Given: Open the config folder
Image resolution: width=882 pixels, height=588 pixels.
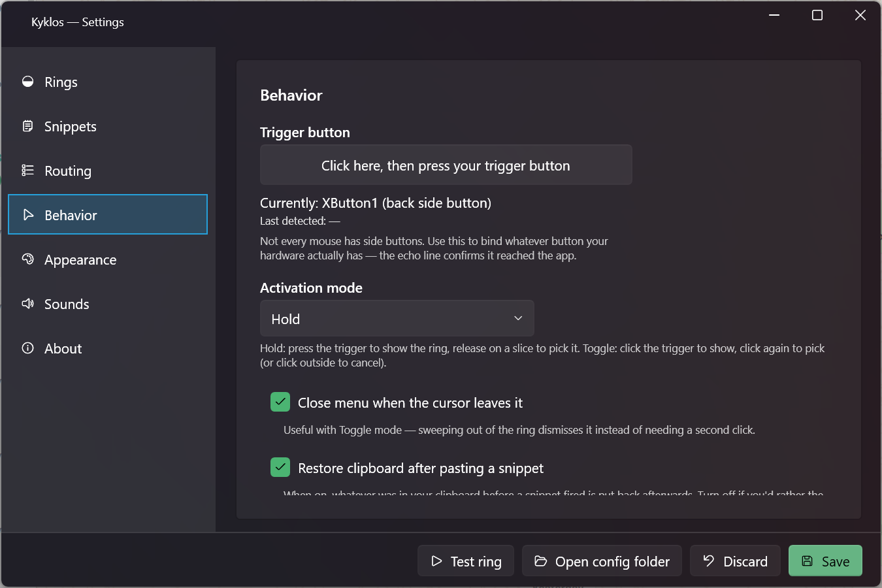Looking at the screenshot, I should click(602, 561).
